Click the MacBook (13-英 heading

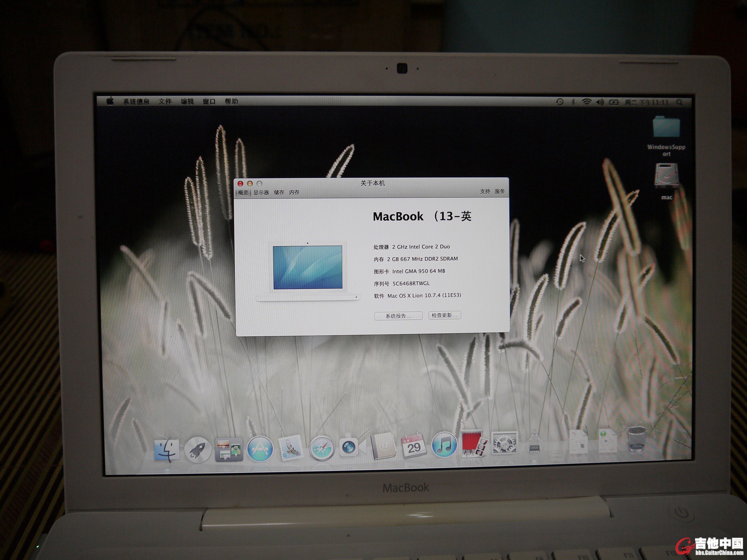[x=422, y=217]
